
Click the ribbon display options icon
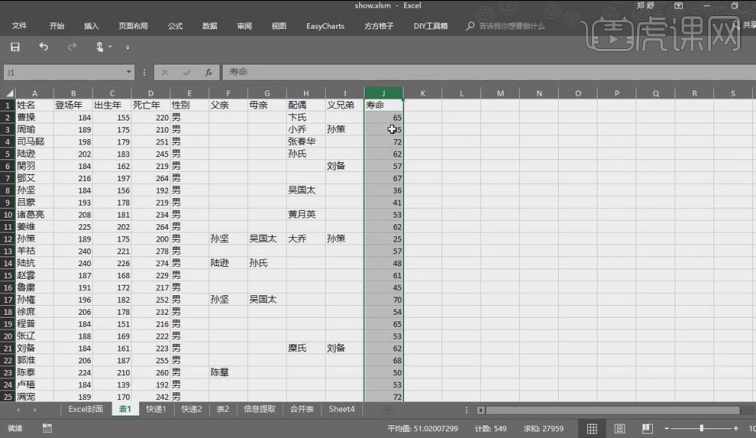click(678, 6)
